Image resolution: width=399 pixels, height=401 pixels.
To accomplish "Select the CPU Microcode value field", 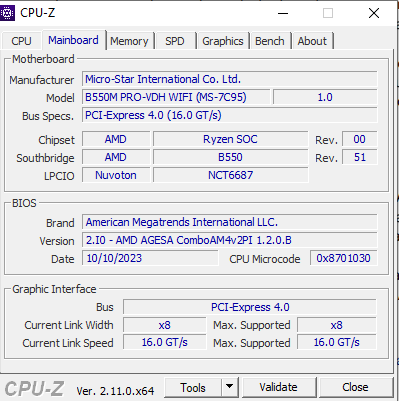I will pos(344,258).
